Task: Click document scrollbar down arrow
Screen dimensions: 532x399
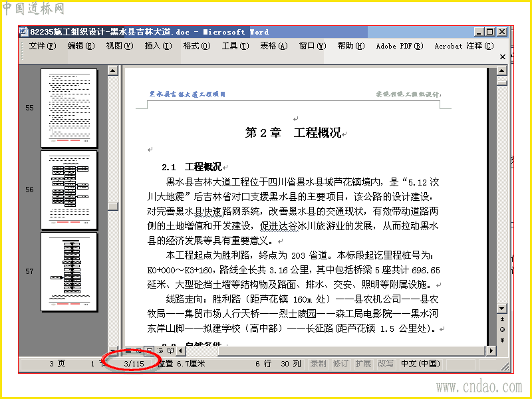Action: point(502,309)
